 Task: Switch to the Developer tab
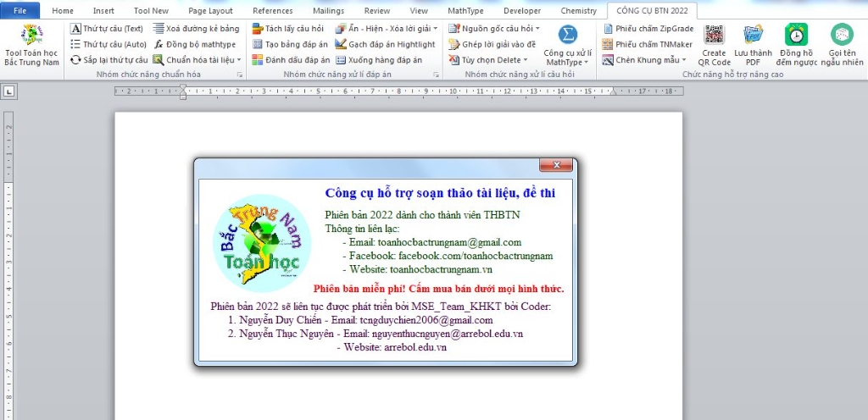pyautogui.click(x=522, y=10)
